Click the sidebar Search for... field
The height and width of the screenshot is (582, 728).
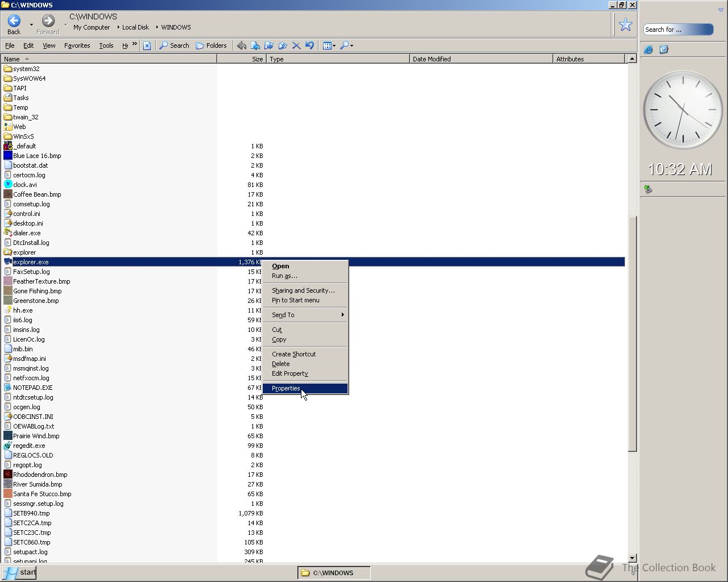pyautogui.click(x=678, y=30)
